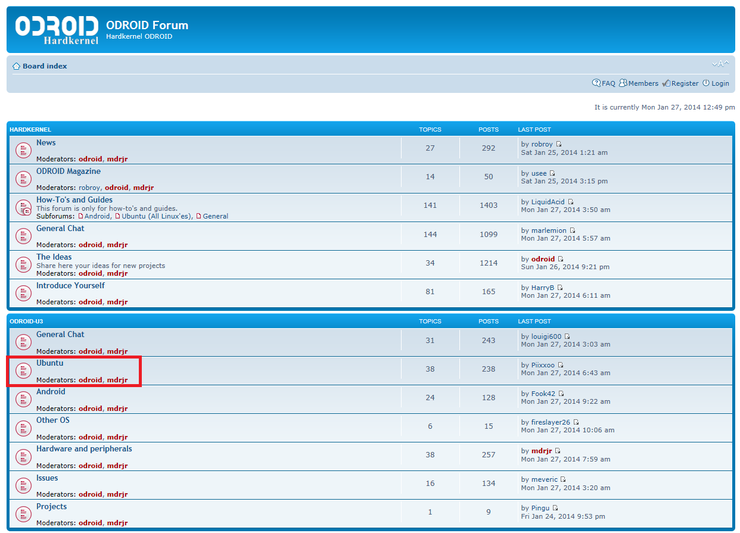View profile of last poster LiquidAcid
740x533 pixels.
[548, 202]
